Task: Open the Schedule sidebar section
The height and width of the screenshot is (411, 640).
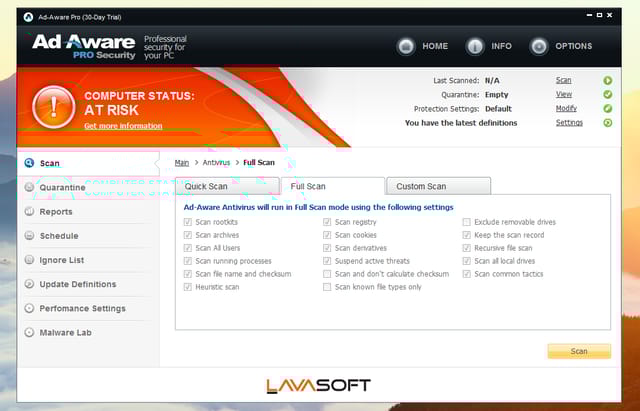Action: coord(88,235)
